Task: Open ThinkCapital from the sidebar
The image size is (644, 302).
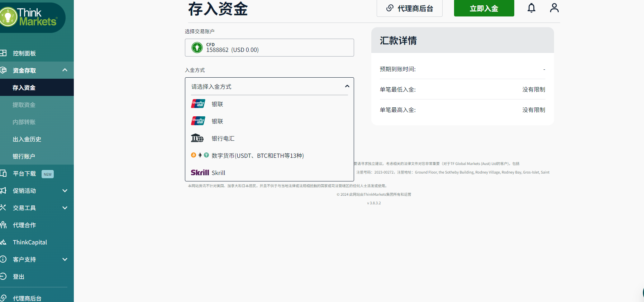Action: [30, 242]
